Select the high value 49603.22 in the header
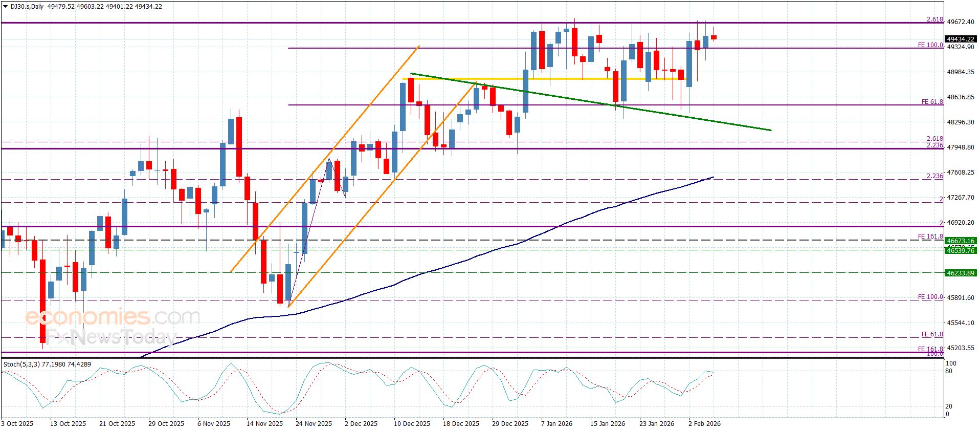980x430 pixels. (x=91, y=7)
